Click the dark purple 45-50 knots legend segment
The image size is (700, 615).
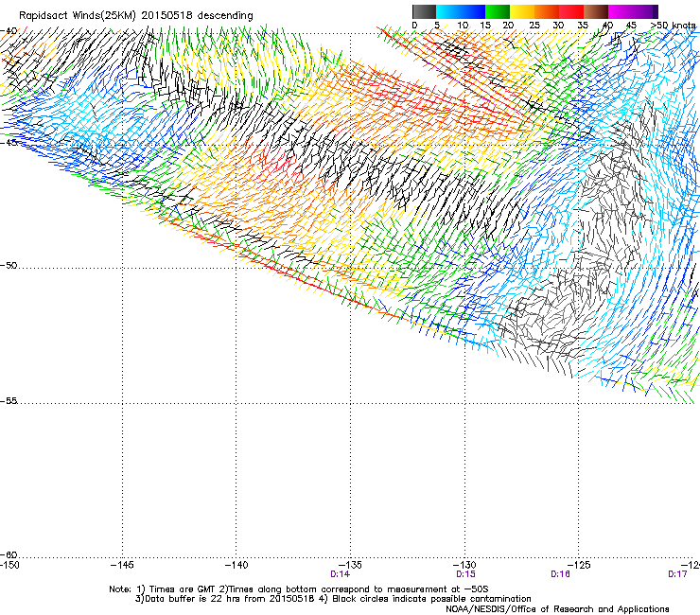[x=645, y=11]
